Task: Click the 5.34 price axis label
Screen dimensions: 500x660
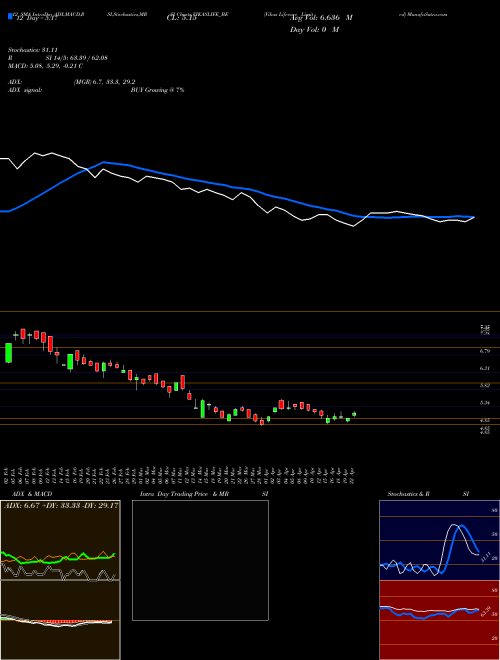Action: [x=484, y=403]
